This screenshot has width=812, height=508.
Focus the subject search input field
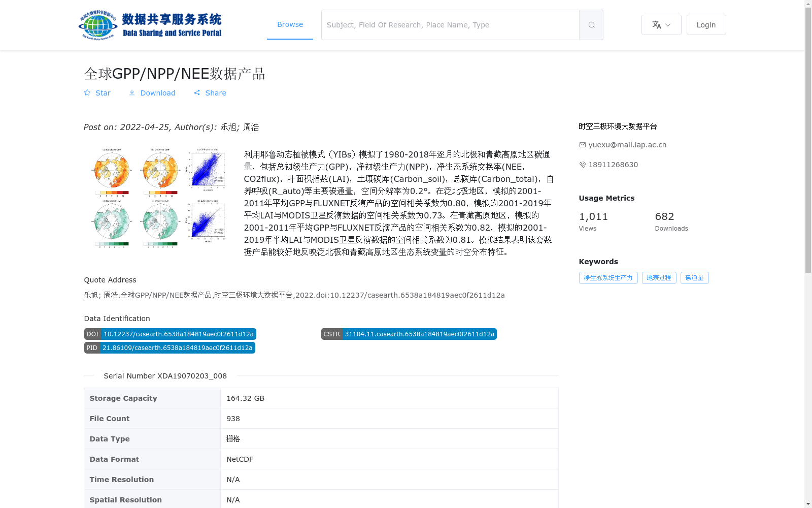pyautogui.click(x=450, y=25)
